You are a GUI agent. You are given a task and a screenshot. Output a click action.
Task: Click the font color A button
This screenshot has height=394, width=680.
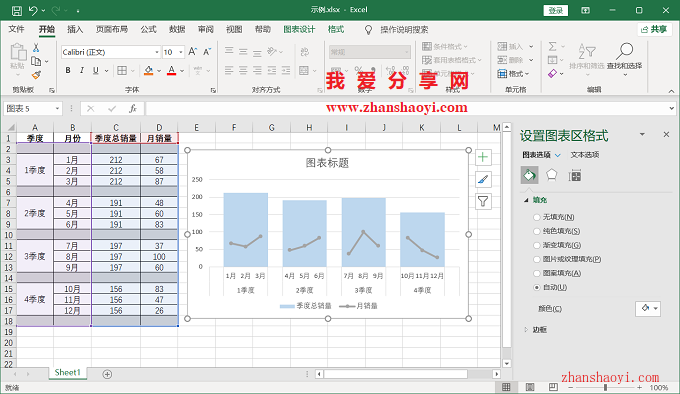tap(171, 70)
